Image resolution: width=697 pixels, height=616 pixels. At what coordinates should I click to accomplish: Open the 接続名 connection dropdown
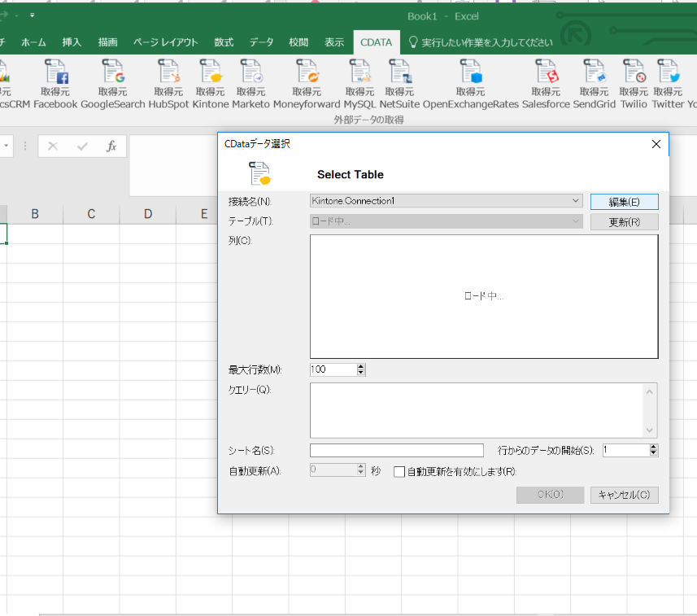577,200
